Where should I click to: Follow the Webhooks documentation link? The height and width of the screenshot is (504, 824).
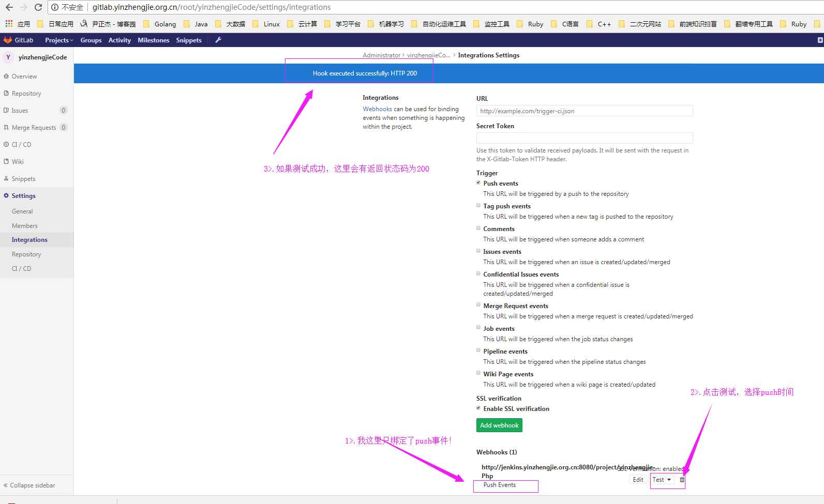point(377,109)
